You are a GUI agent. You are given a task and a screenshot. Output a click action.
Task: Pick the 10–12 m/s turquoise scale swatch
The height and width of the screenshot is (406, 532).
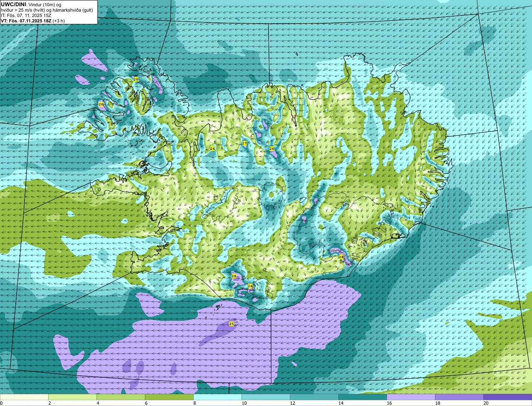(266, 397)
